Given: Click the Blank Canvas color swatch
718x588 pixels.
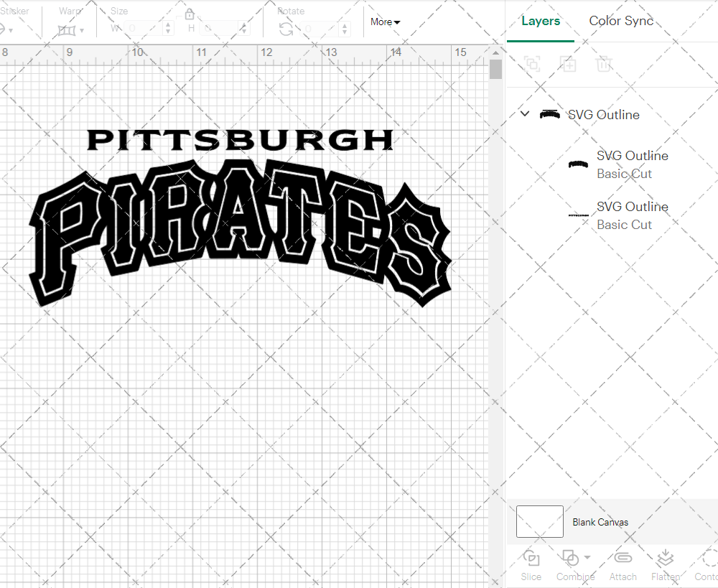Looking at the screenshot, I should [539, 522].
